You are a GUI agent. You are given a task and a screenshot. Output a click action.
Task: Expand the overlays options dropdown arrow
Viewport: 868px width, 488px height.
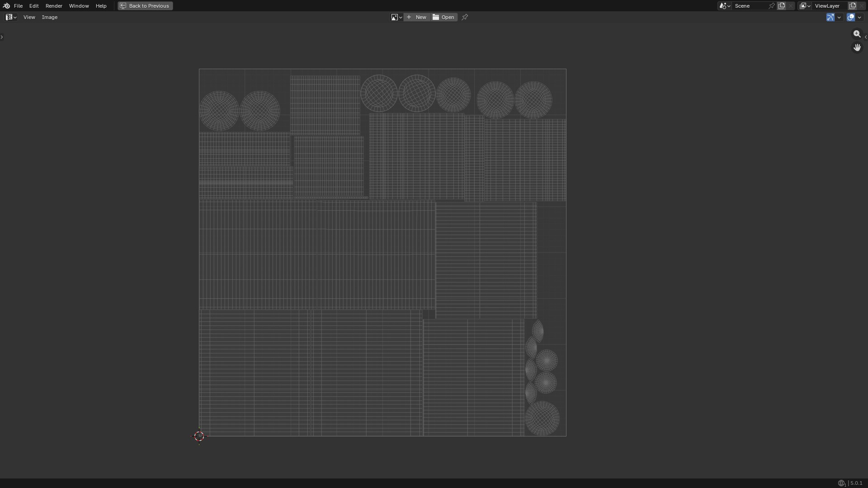(859, 17)
